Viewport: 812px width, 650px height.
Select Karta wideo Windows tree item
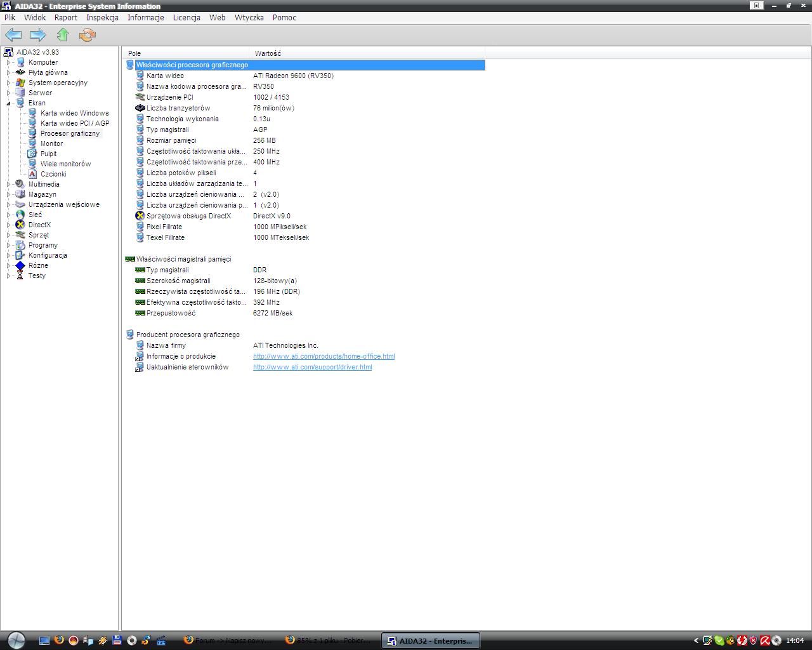pos(74,113)
